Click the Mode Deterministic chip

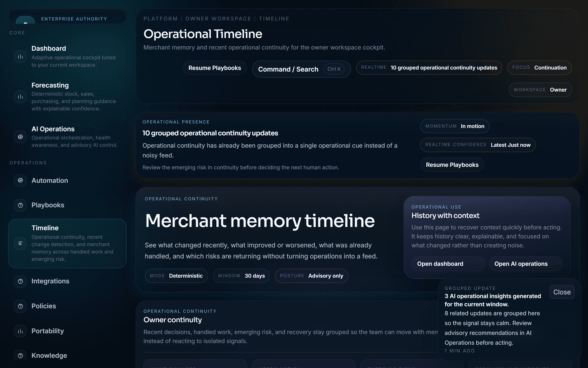click(176, 276)
